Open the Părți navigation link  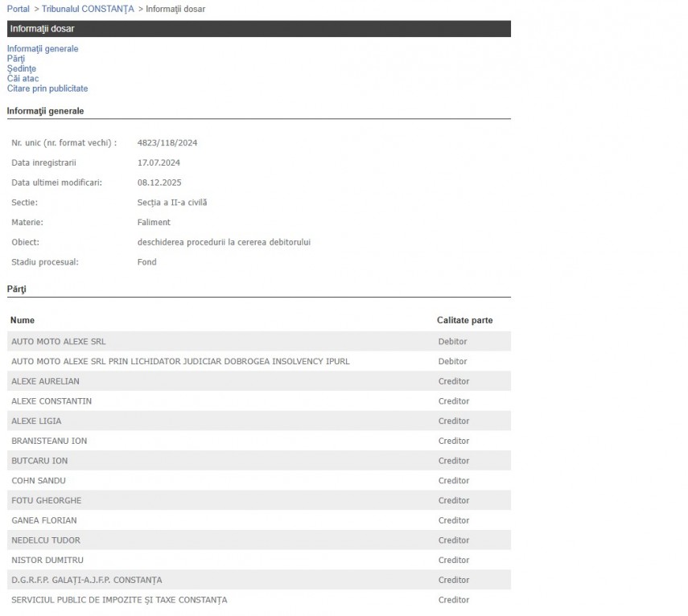[x=16, y=59]
